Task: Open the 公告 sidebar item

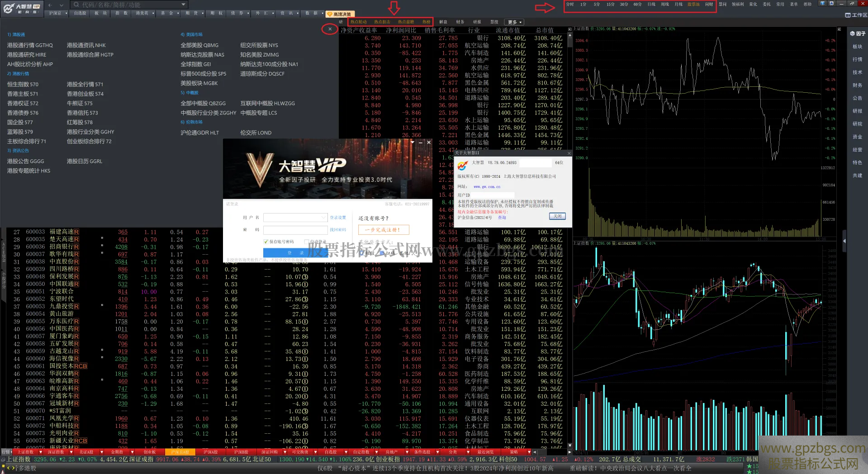Action: click(x=858, y=98)
